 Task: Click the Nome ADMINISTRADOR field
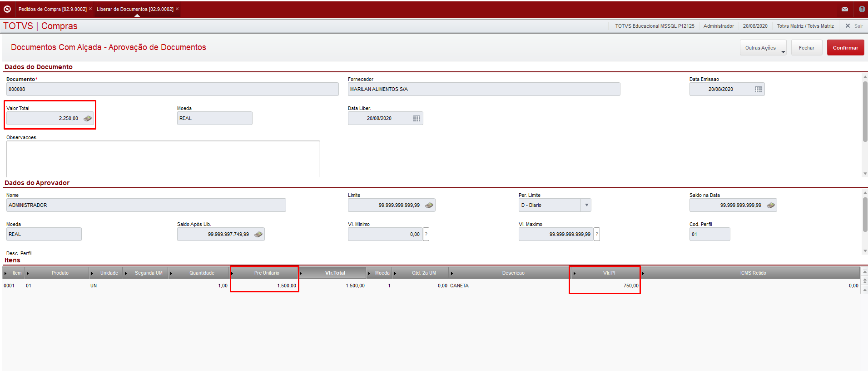coord(146,205)
